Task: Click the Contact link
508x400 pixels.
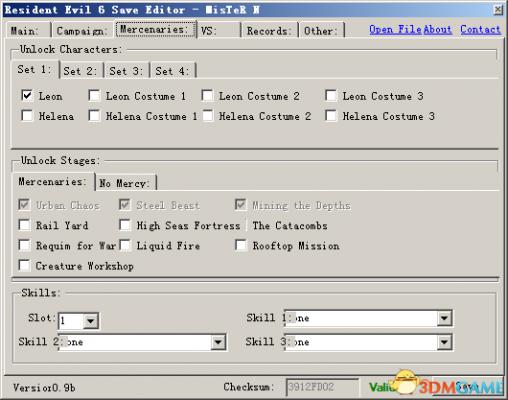Action: pyautogui.click(x=480, y=29)
